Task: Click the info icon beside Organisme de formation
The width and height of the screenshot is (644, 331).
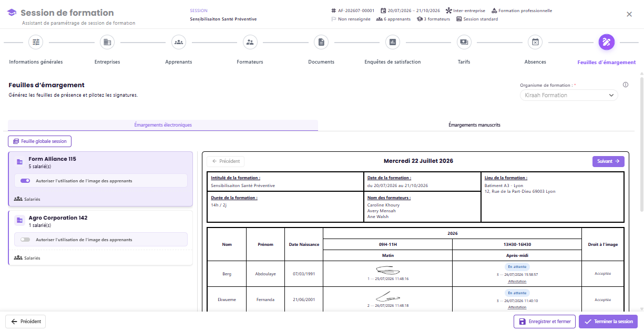Action: [626, 85]
